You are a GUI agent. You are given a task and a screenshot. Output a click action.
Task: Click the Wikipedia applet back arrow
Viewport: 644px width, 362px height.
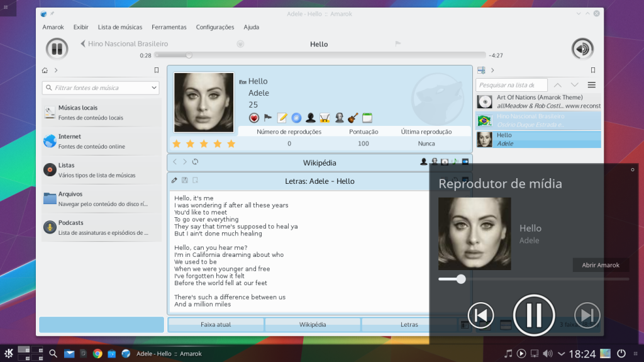[x=175, y=162]
